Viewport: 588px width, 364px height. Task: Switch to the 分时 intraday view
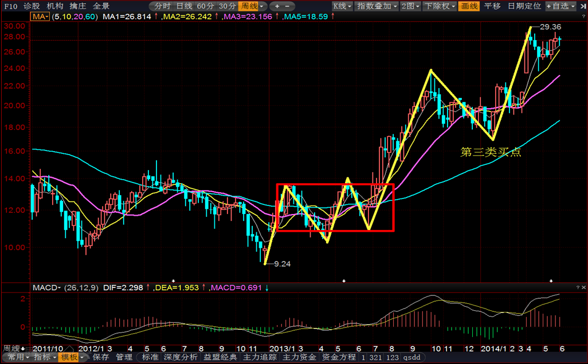coord(162,6)
